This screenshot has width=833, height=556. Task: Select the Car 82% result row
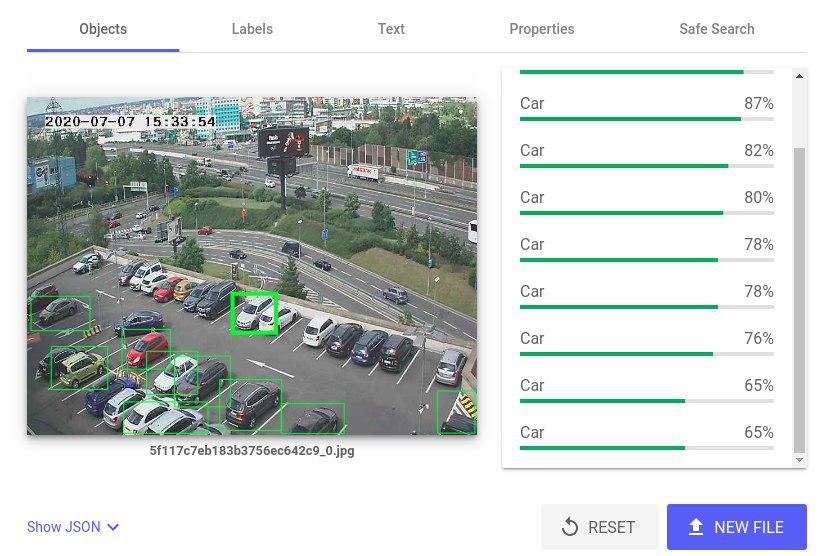point(647,155)
